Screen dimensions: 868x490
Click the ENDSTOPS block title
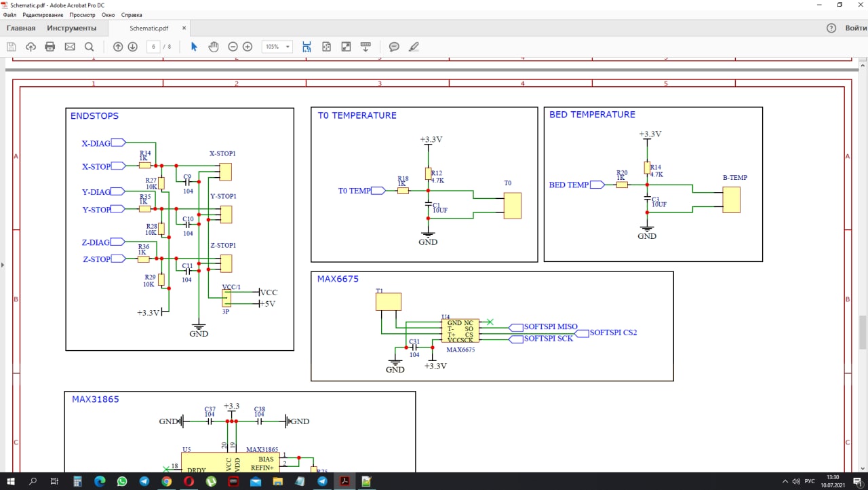pyautogui.click(x=94, y=116)
